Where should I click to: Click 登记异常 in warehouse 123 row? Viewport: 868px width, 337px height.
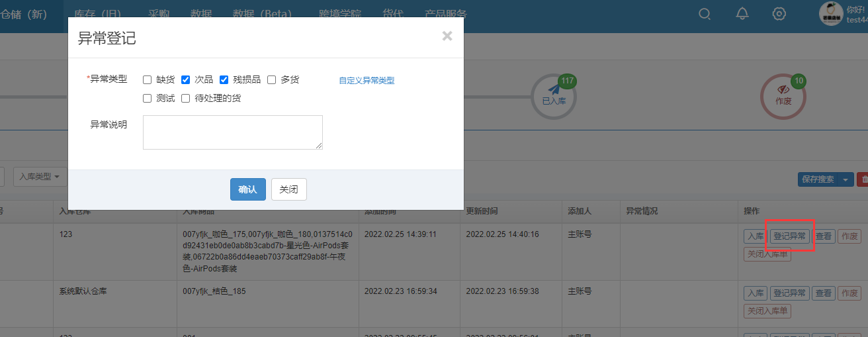(x=790, y=236)
